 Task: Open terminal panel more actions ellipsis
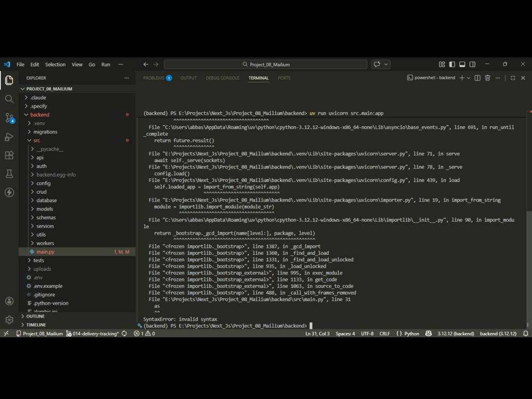[x=498, y=78]
